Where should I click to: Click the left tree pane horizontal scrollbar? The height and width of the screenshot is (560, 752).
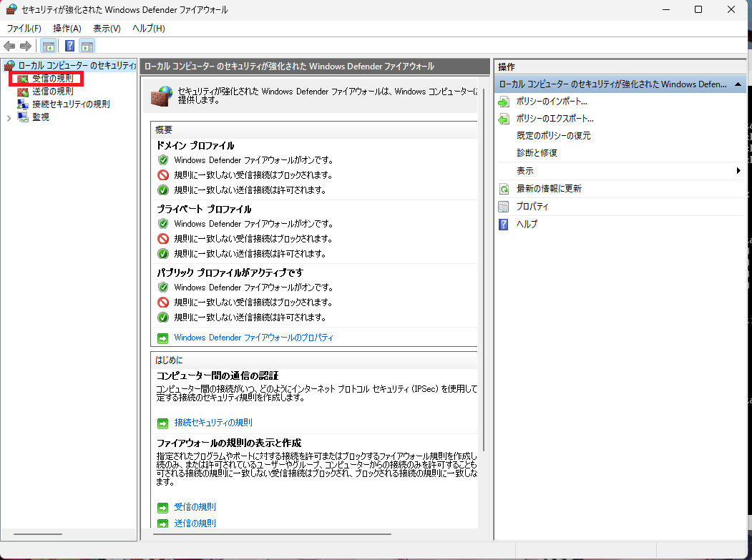click(37, 534)
